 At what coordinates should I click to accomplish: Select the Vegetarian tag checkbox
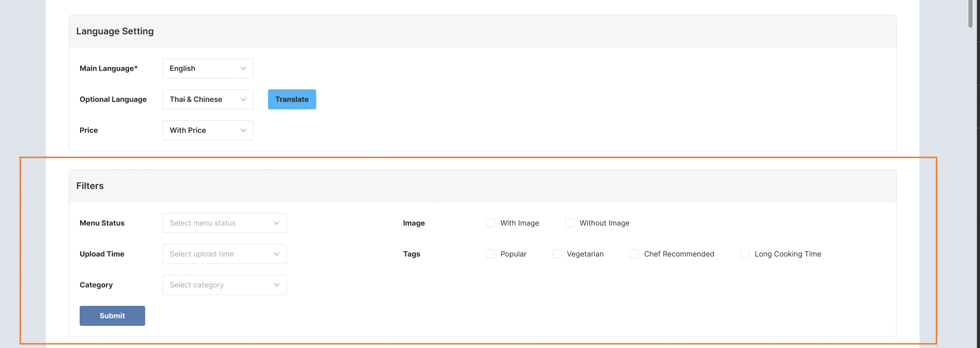click(x=557, y=254)
